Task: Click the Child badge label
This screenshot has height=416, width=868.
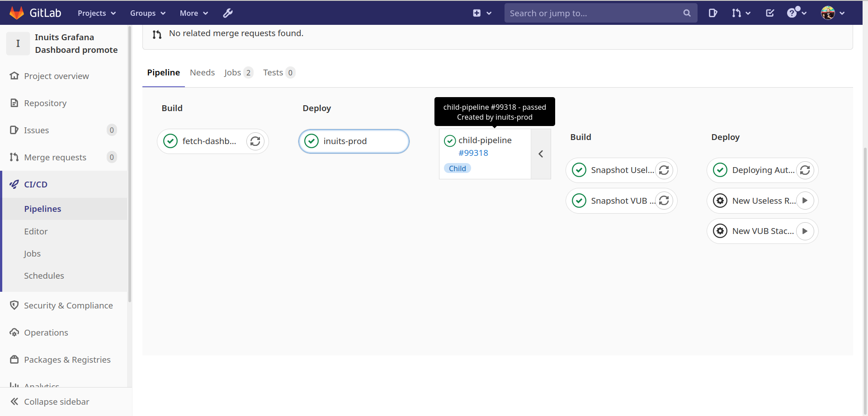Action: pos(458,168)
